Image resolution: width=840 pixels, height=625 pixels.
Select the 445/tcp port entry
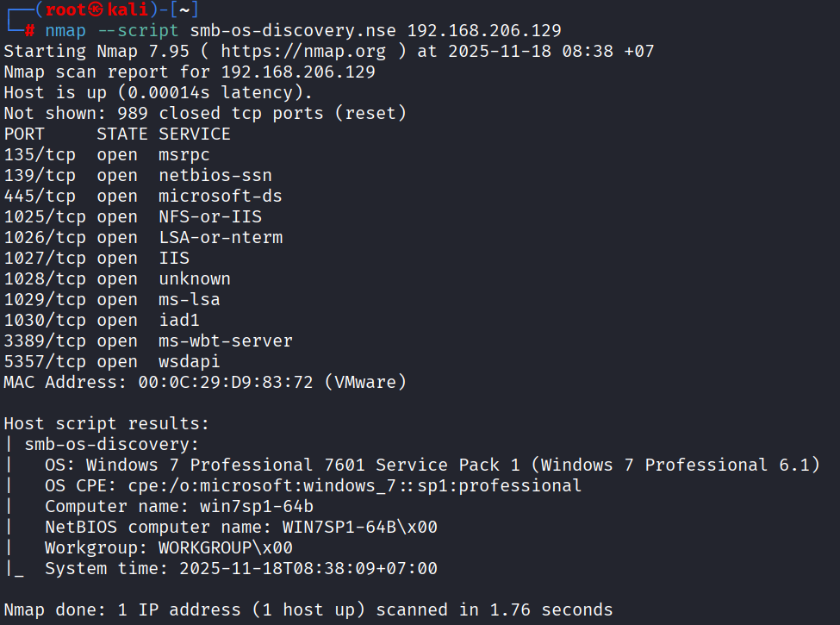[39, 196]
